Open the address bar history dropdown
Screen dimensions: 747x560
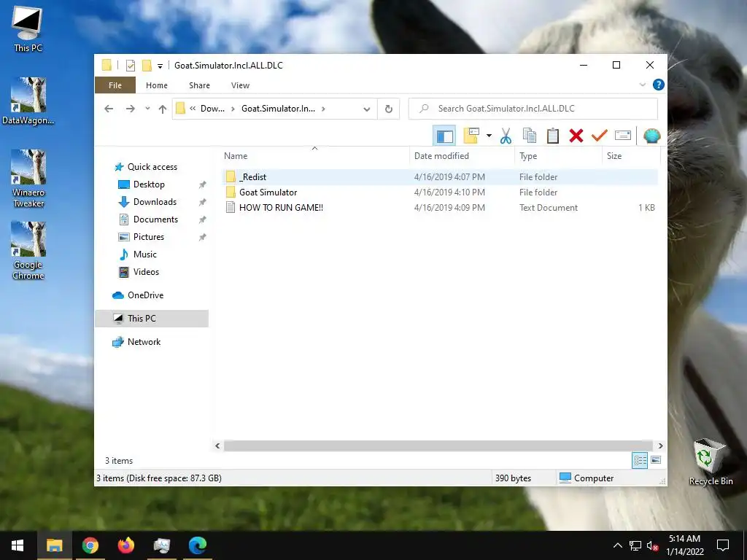[366, 109]
